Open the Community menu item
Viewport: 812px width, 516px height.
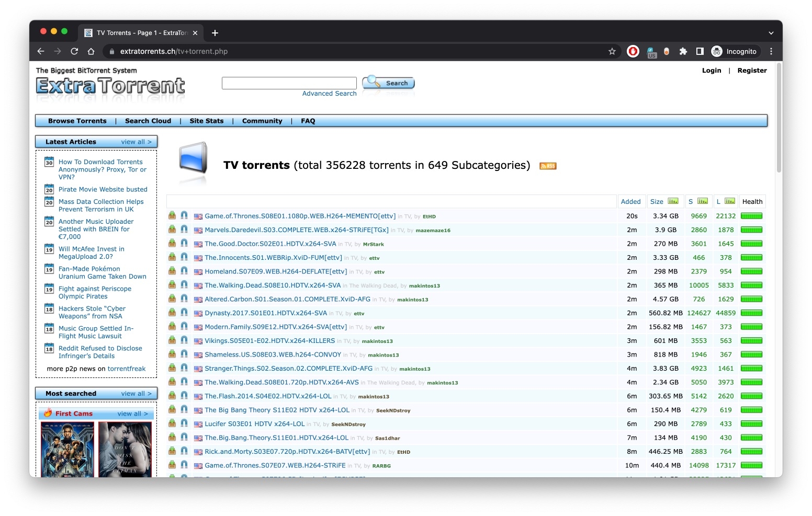pos(262,121)
